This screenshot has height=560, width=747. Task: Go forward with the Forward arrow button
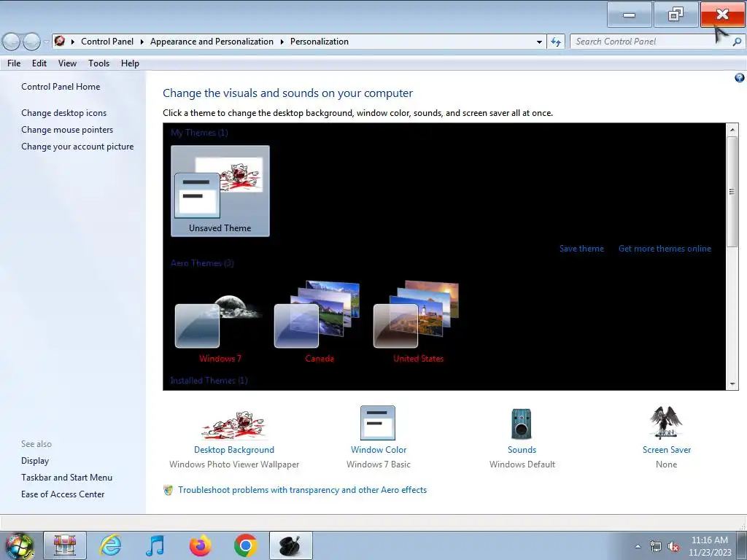click(x=31, y=42)
